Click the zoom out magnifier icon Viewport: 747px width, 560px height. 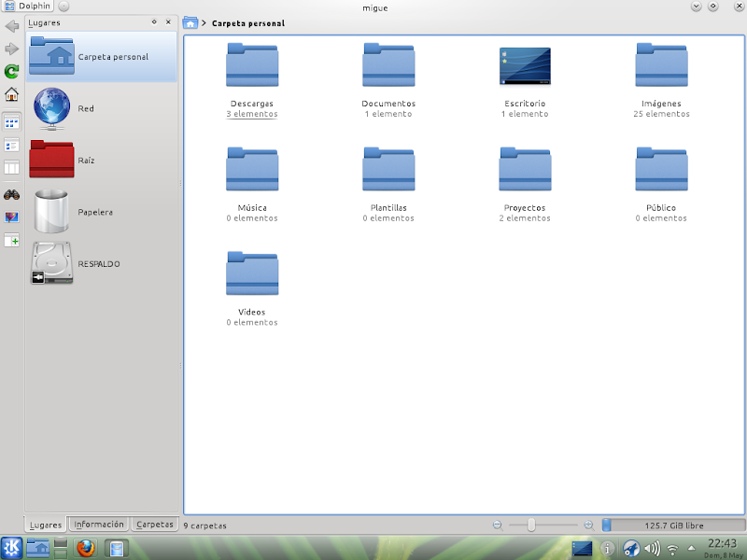tap(498, 525)
